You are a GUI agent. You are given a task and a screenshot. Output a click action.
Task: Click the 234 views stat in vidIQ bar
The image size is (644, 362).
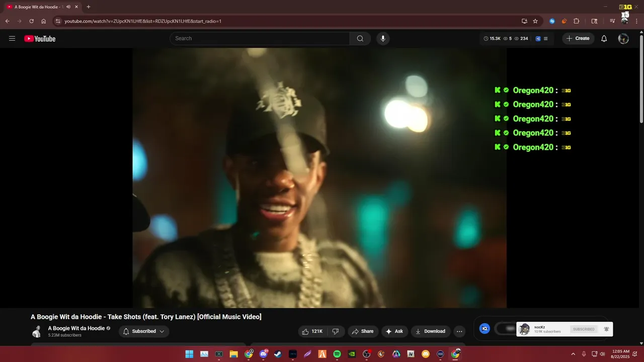(521, 39)
